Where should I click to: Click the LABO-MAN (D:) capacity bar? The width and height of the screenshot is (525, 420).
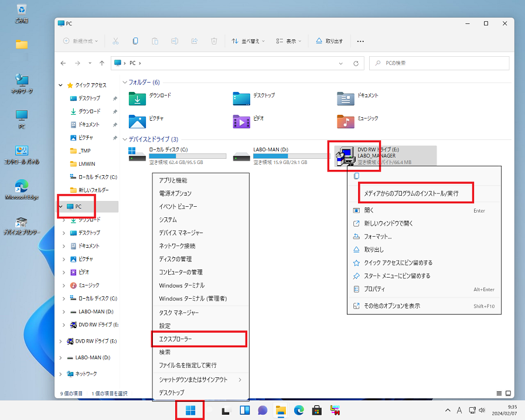coord(291,156)
